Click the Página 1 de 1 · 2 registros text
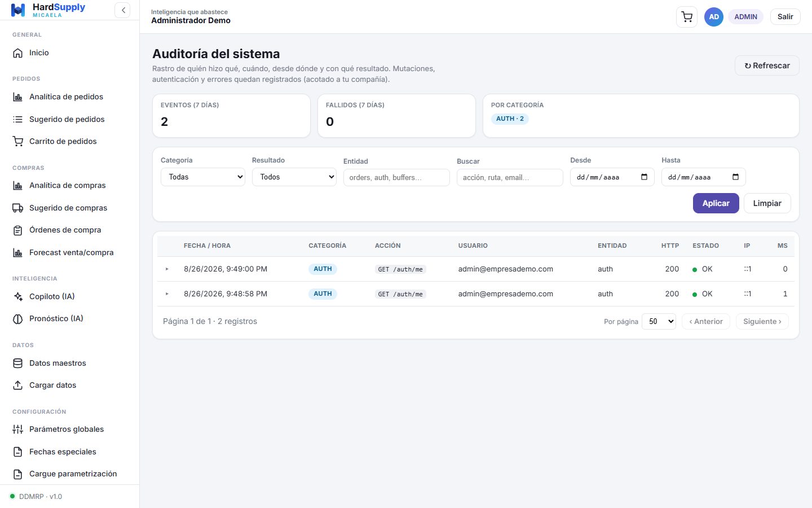This screenshot has height=508, width=812. [x=210, y=321]
